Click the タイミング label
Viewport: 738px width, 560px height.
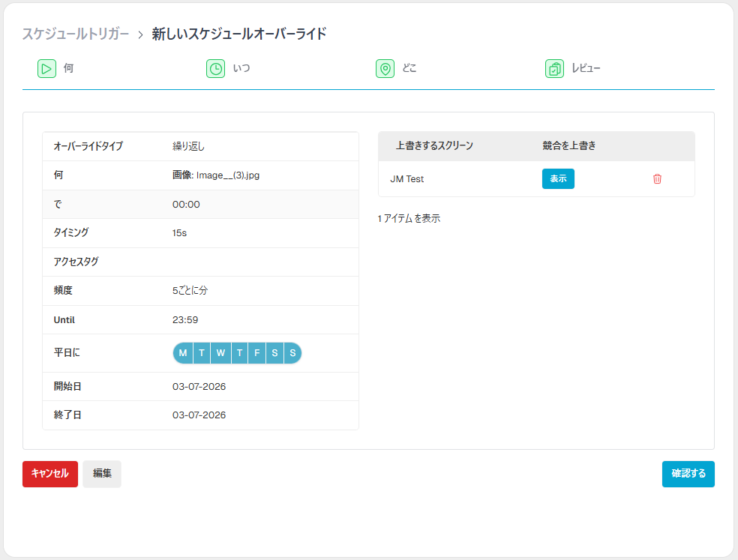coord(71,233)
